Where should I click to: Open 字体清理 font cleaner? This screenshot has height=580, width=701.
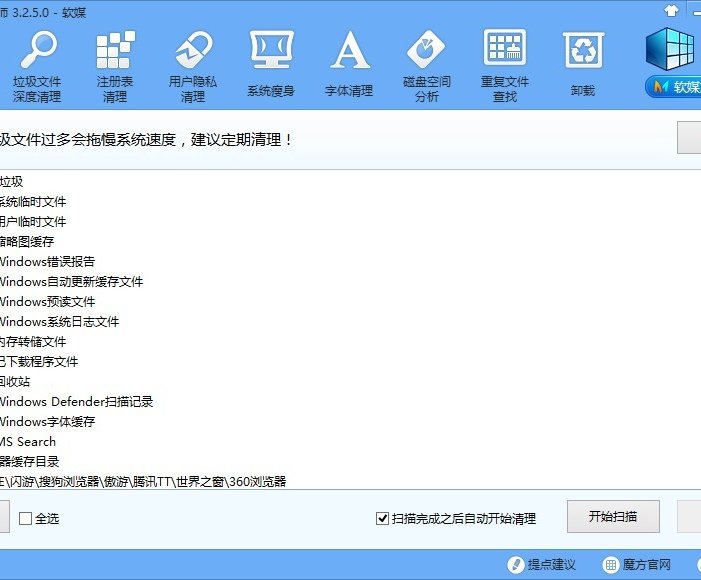(349, 64)
